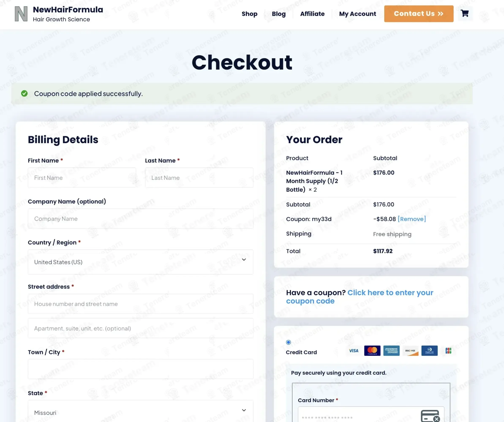This screenshot has width=504, height=422.
Task: Click the Mastercard logo
Action: point(372,351)
